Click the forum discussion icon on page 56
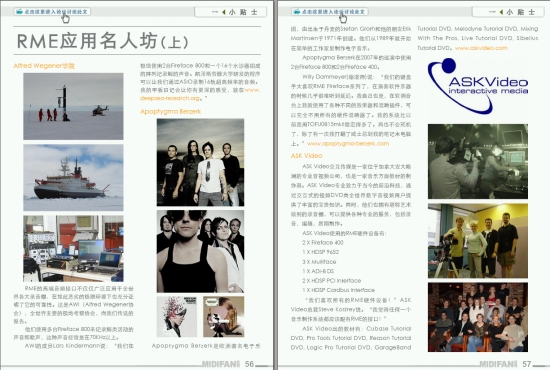 [19, 12]
